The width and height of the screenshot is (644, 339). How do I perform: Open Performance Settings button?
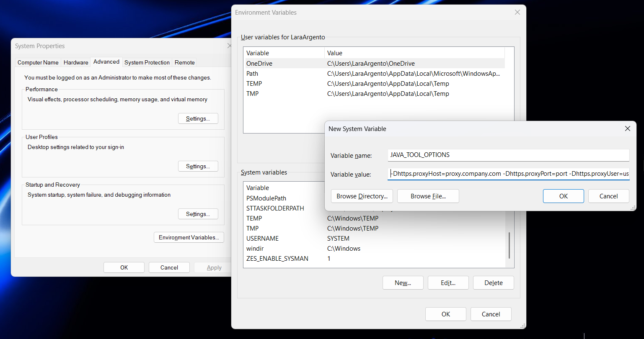pyautogui.click(x=198, y=118)
